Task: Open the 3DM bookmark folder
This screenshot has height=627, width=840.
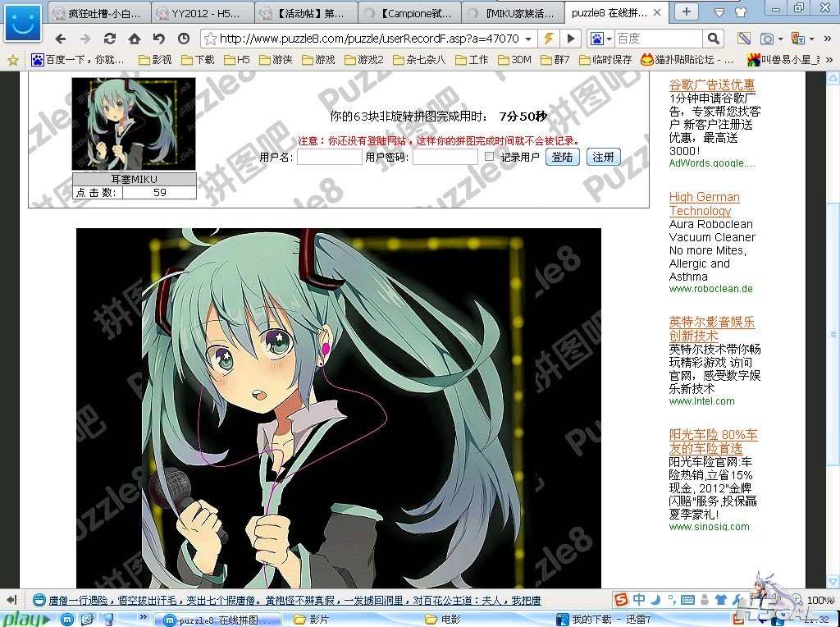Action: click(x=515, y=59)
